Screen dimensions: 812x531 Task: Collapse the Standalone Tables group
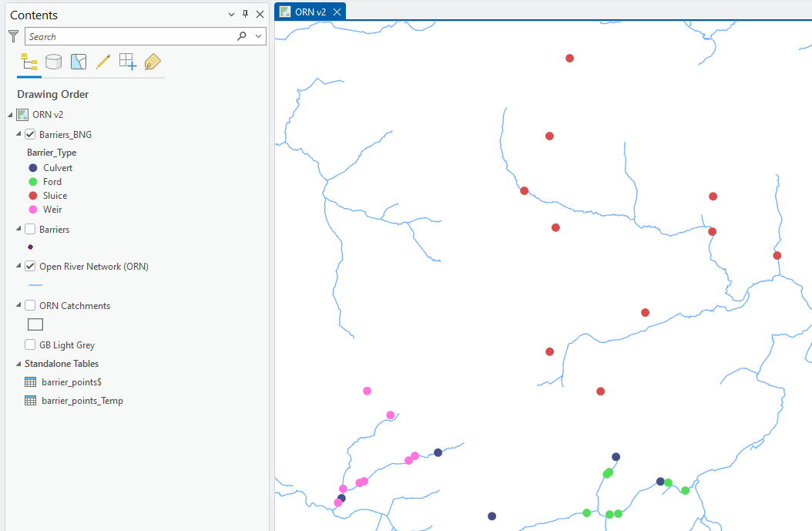pos(19,364)
